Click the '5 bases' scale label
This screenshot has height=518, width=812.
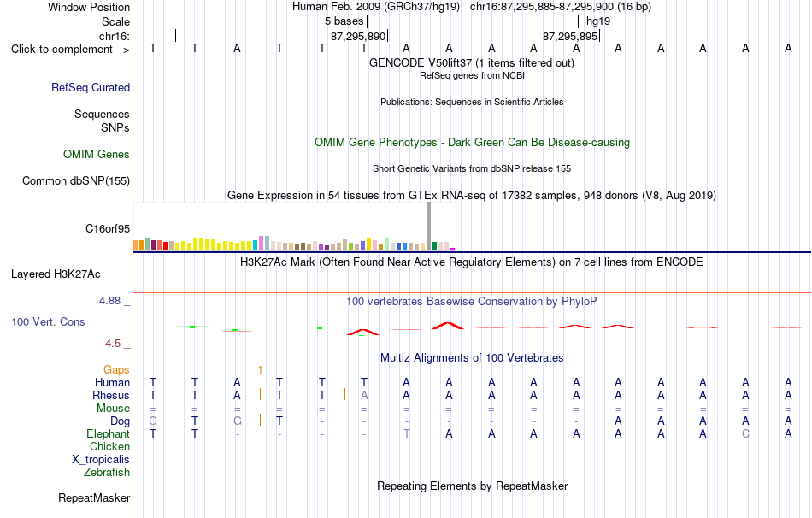[344, 21]
